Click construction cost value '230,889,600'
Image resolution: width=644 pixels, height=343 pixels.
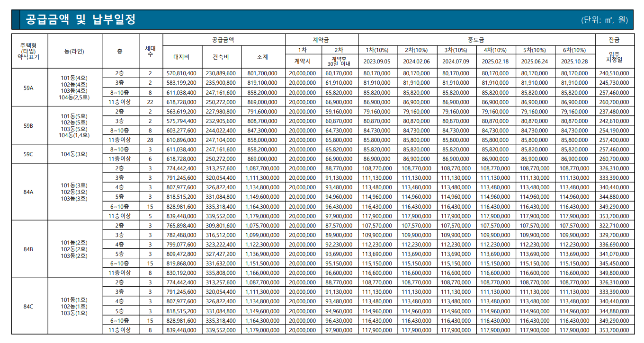(221, 73)
